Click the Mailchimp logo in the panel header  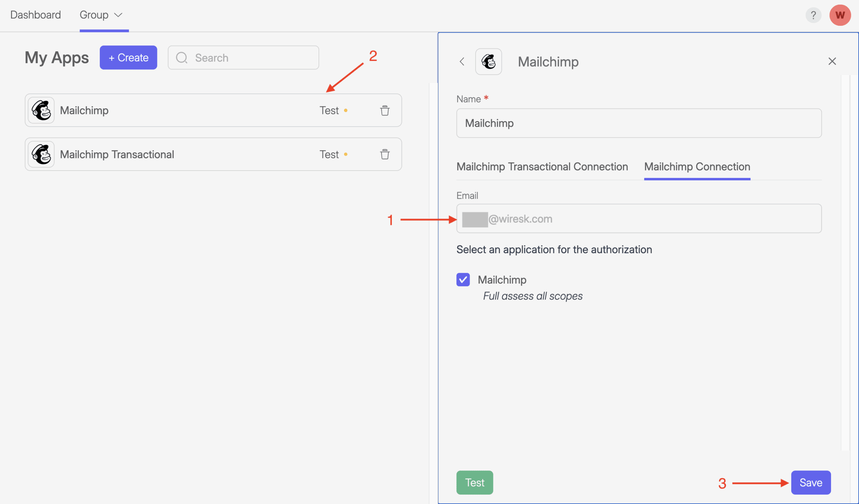coord(488,62)
